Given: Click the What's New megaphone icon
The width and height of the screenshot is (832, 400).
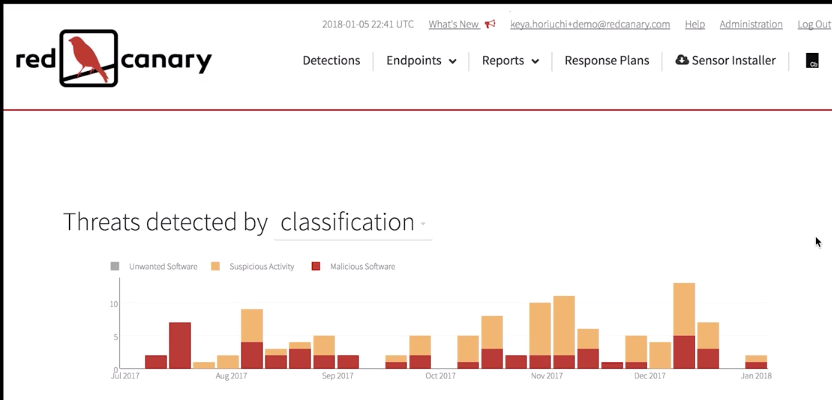Looking at the screenshot, I should 490,24.
